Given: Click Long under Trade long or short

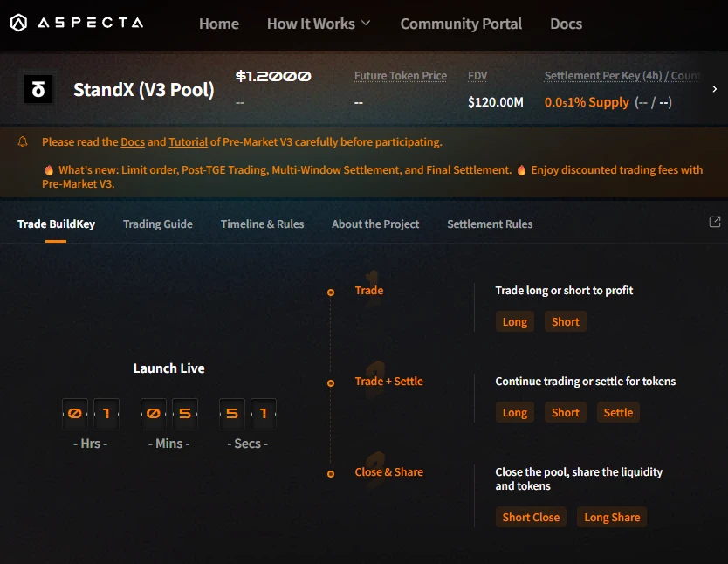Looking at the screenshot, I should tap(515, 321).
